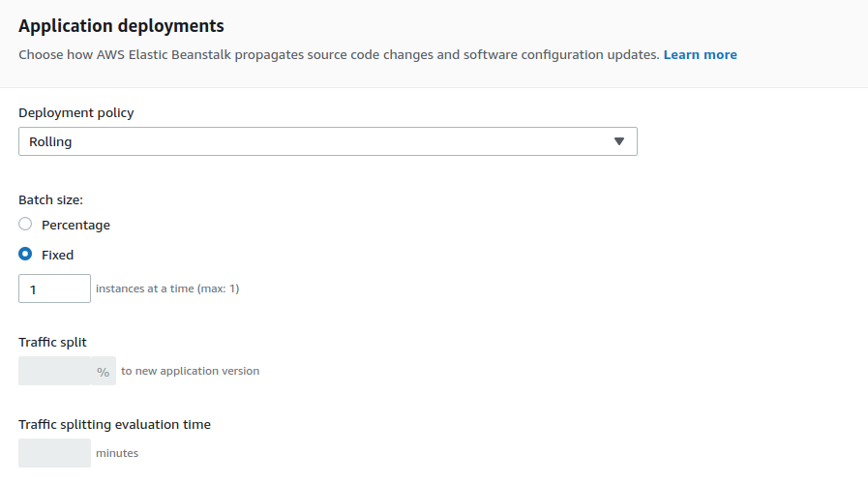Click the 'instances at a time (max: 1)' hint
868x486 pixels.
(x=167, y=289)
